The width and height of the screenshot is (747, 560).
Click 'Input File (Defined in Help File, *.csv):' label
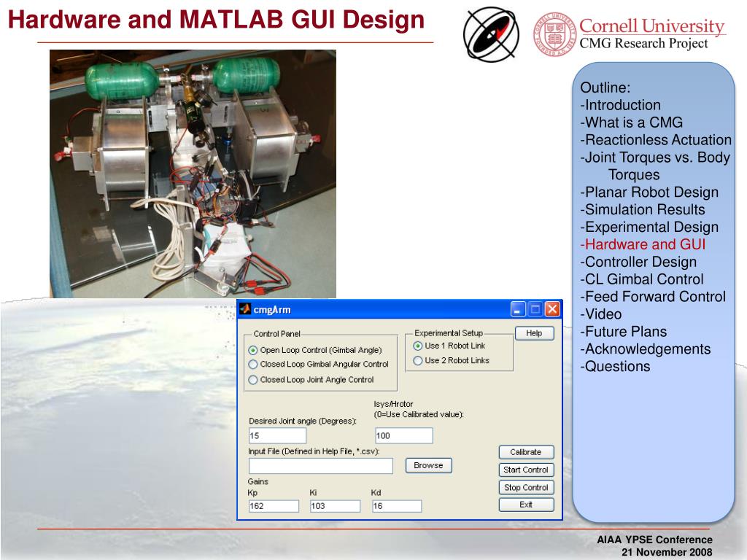point(314,451)
